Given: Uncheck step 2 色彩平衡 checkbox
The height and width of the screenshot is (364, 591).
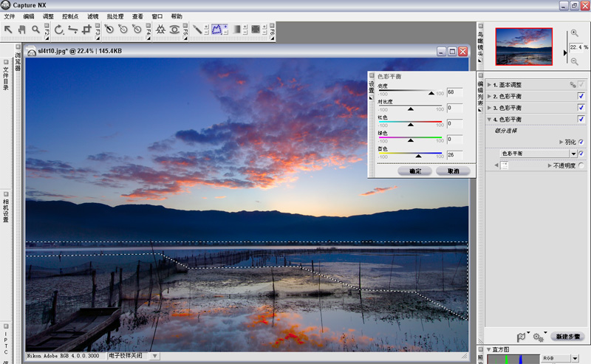Looking at the screenshot, I should tap(581, 96).
